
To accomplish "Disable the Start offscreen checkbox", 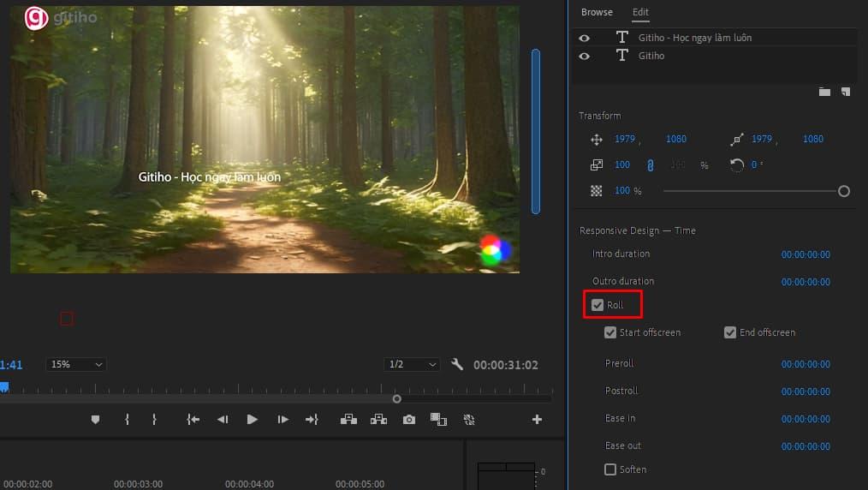I will [x=610, y=332].
